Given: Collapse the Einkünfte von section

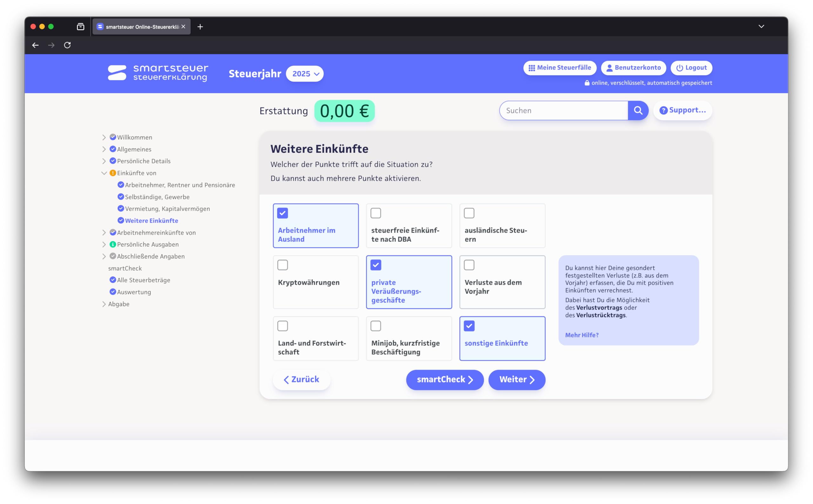Looking at the screenshot, I should pos(104,173).
